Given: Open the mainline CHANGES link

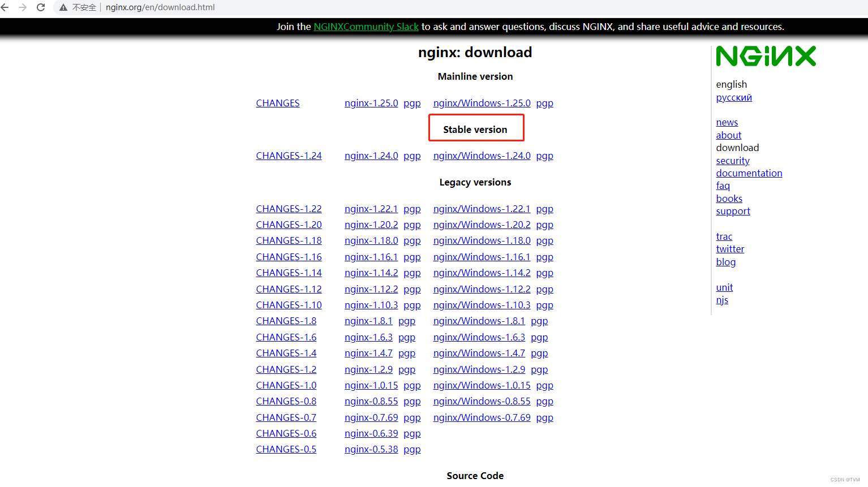Looking at the screenshot, I should coord(278,103).
